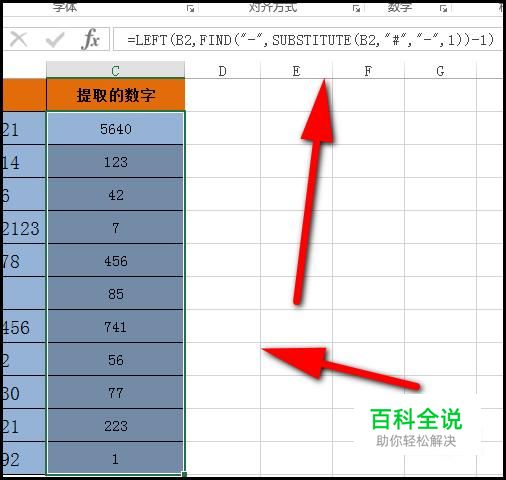Cancel formula entry with the X icon
Screen dimensions: 506x480
tap(19, 39)
